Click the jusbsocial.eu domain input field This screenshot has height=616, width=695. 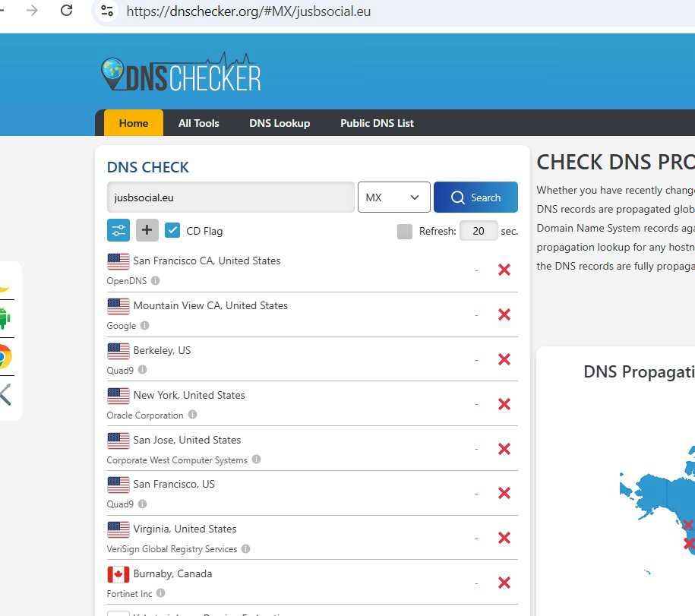click(x=230, y=197)
